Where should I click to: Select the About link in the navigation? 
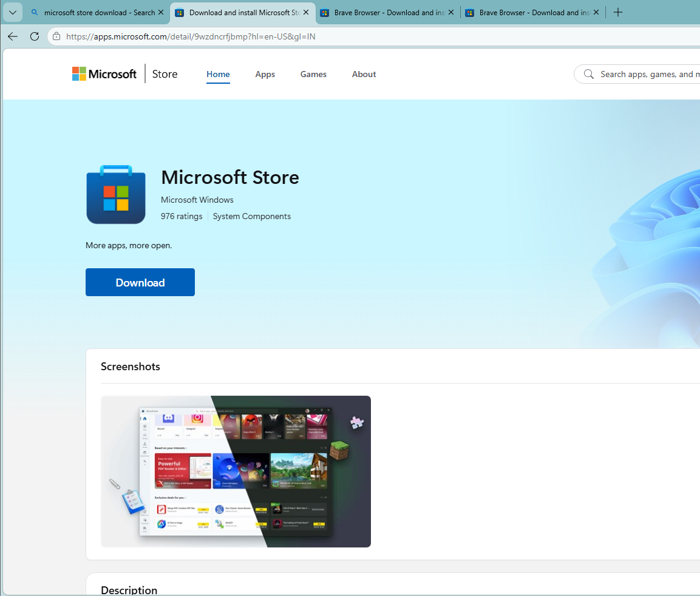point(364,74)
